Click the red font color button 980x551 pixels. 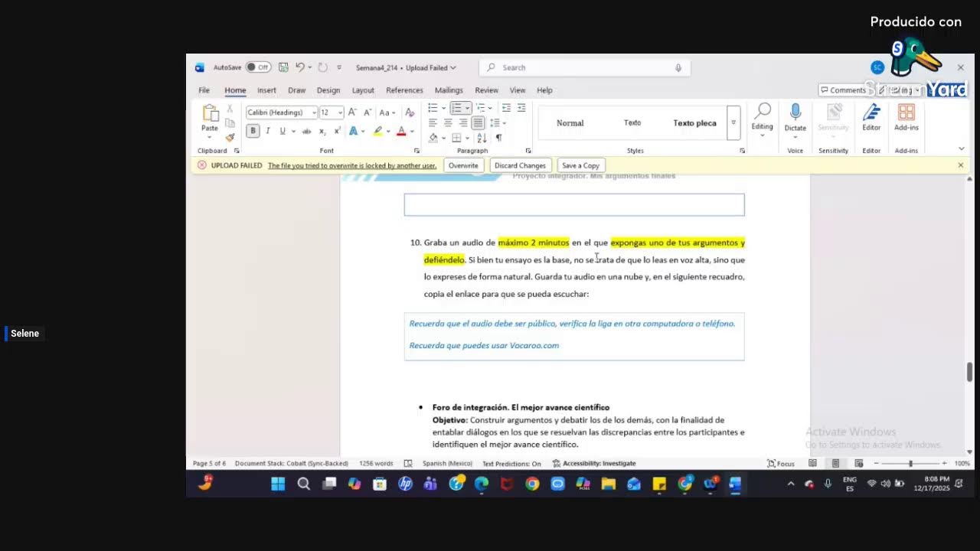click(x=400, y=131)
